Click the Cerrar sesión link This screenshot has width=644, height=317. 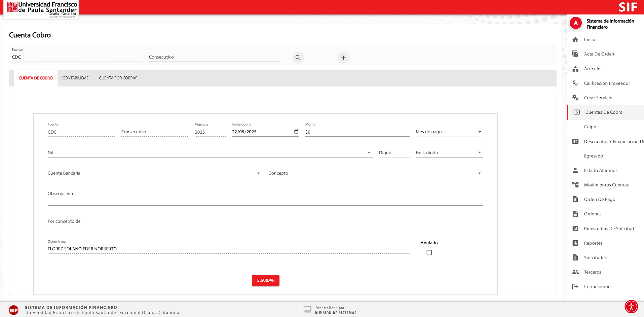click(x=597, y=286)
